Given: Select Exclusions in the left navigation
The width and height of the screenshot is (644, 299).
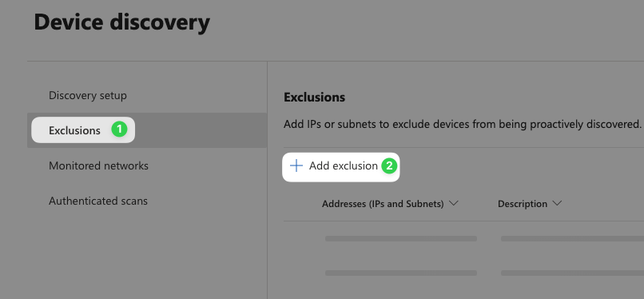Looking at the screenshot, I should [x=74, y=130].
